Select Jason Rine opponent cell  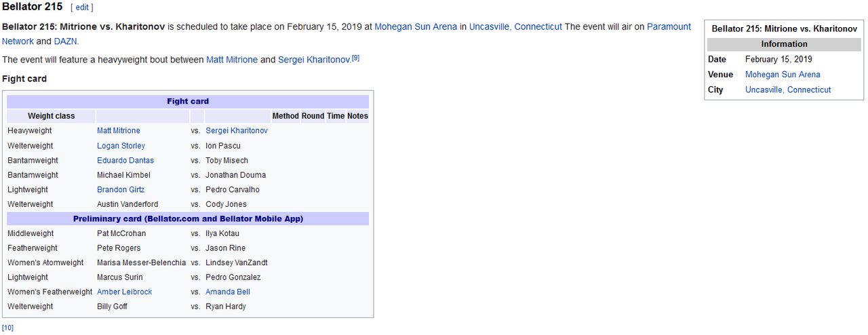tap(226, 248)
